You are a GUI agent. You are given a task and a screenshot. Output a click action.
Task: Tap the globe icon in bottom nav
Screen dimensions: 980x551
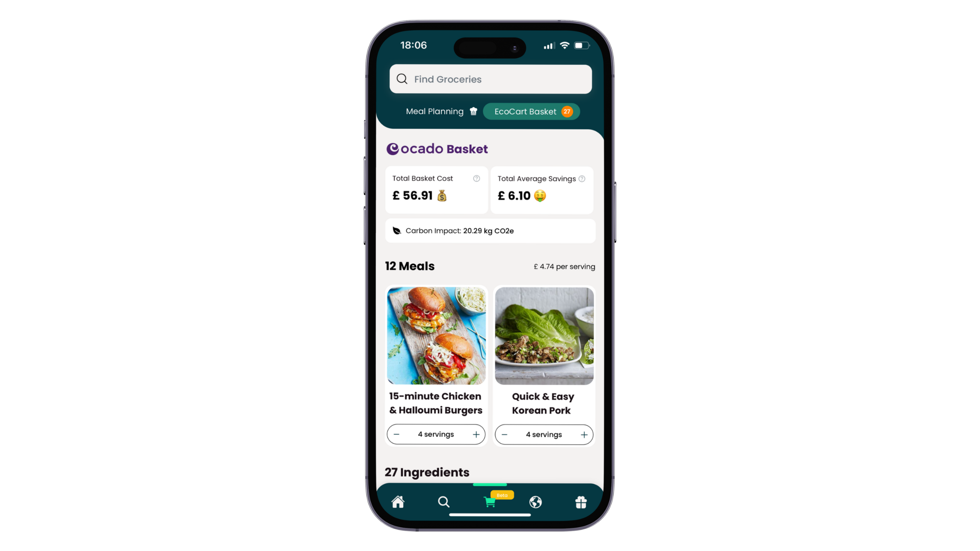tap(536, 502)
